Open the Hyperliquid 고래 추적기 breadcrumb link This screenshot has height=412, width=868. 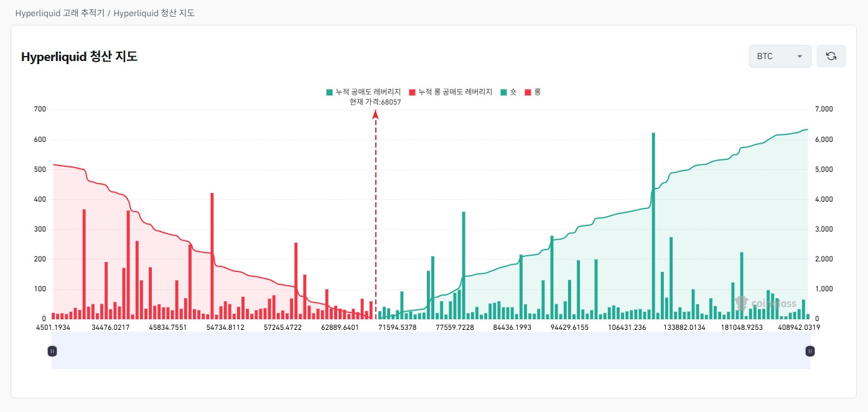pyautogui.click(x=60, y=12)
